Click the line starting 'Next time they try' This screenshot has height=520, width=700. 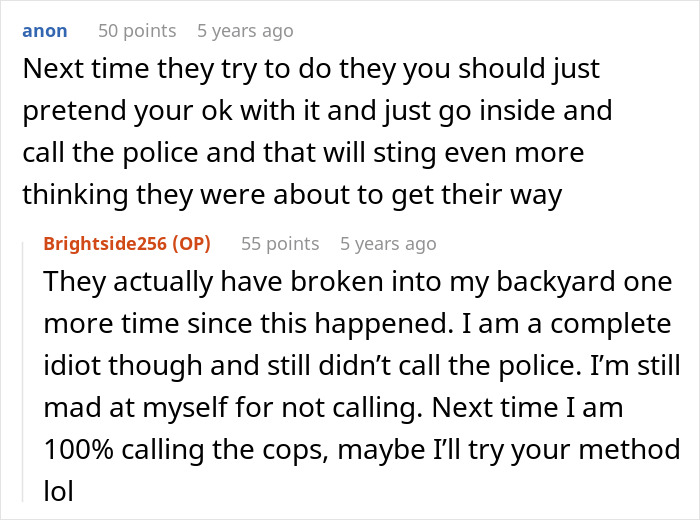311,70
